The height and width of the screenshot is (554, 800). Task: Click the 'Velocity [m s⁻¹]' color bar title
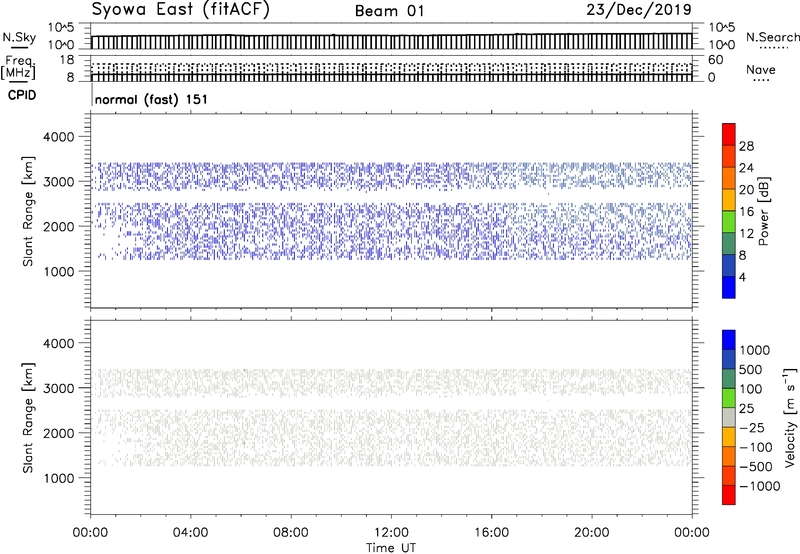[x=790, y=417]
